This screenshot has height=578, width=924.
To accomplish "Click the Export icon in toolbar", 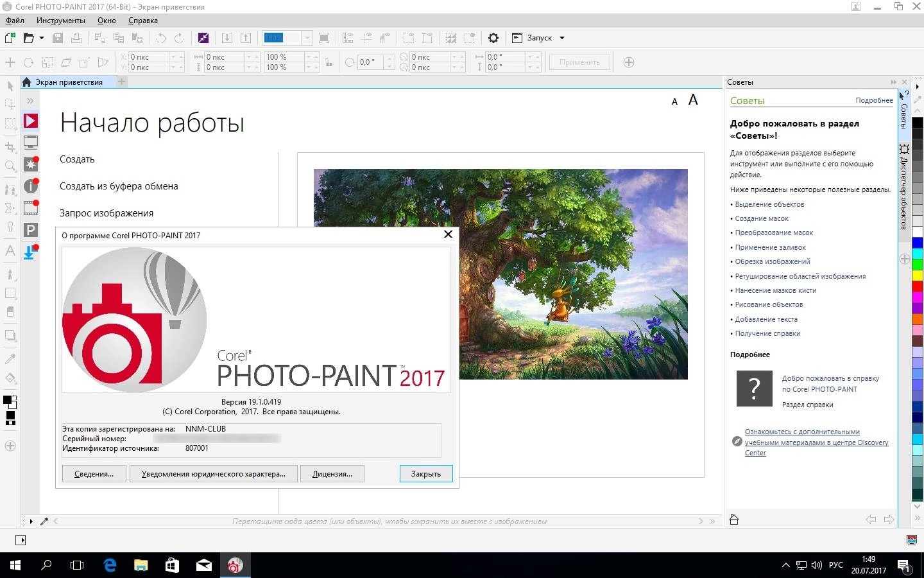I will click(245, 38).
